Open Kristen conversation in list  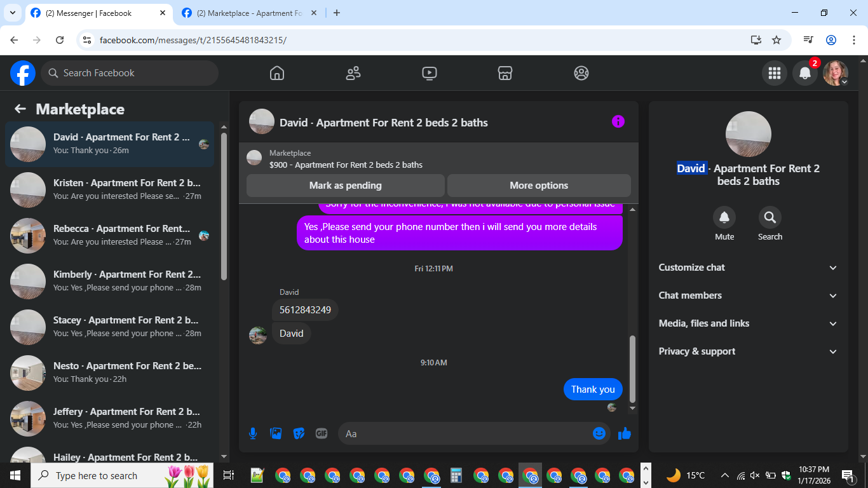[x=109, y=190]
